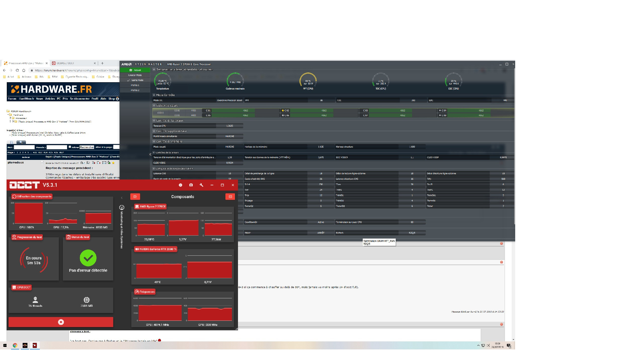Click Se déconnecter on Hardware.fr
This screenshot has width=644, height=362.
pyautogui.click(x=80, y=99)
